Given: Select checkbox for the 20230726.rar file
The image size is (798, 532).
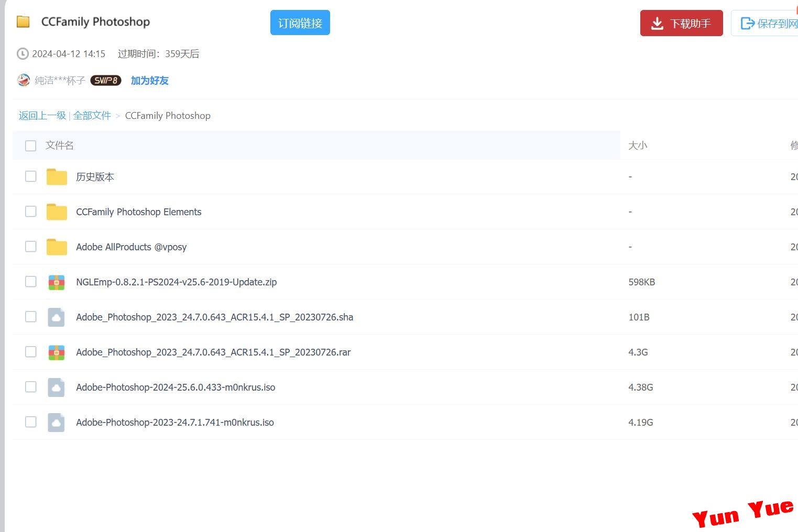Looking at the screenshot, I should click(x=31, y=352).
